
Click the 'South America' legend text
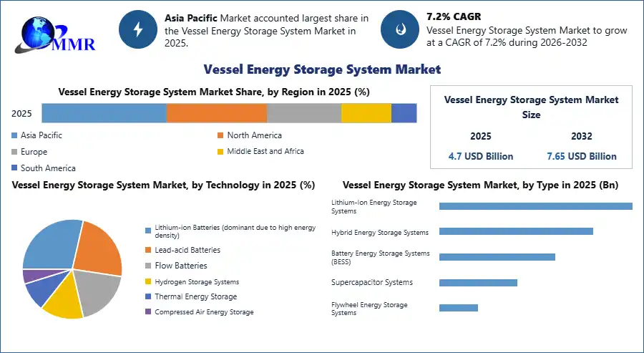click(x=48, y=168)
